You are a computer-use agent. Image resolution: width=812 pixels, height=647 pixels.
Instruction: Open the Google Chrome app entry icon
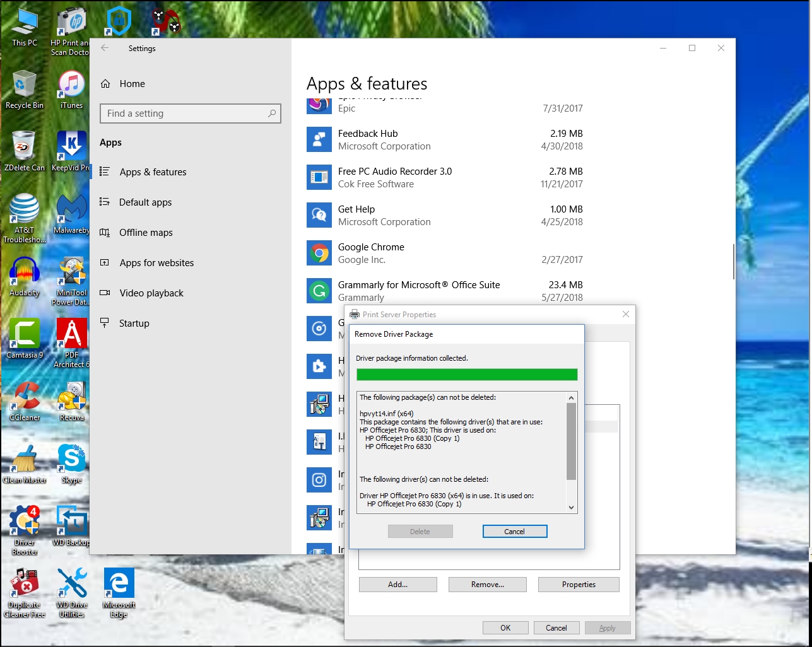319,254
